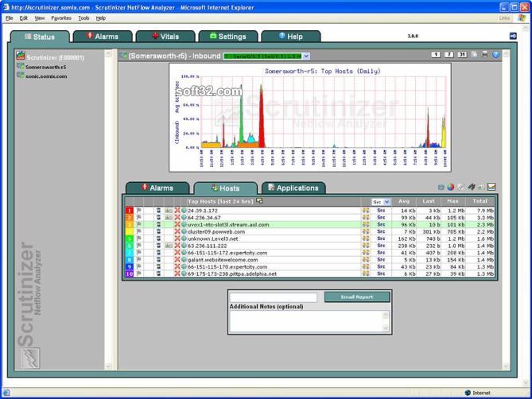Click the globe icon for unknown.Level3.net
The image size is (532, 399).
pos(184,238)
